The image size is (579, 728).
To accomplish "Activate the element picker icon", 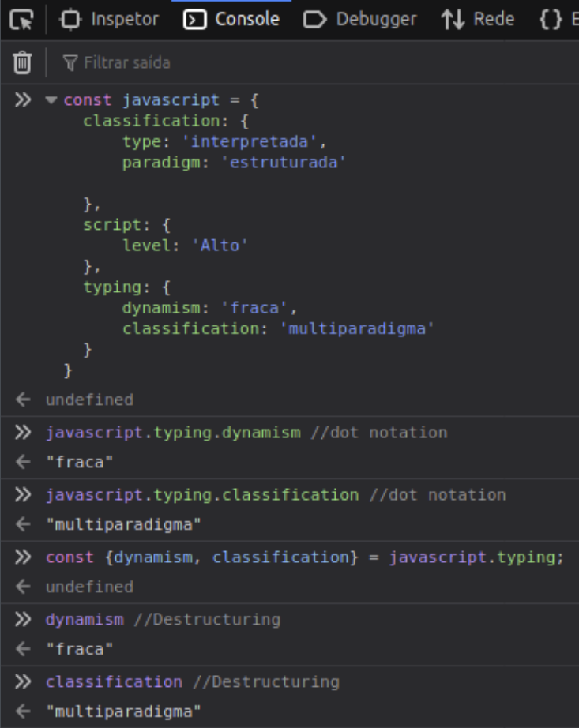I will point(23,20).
